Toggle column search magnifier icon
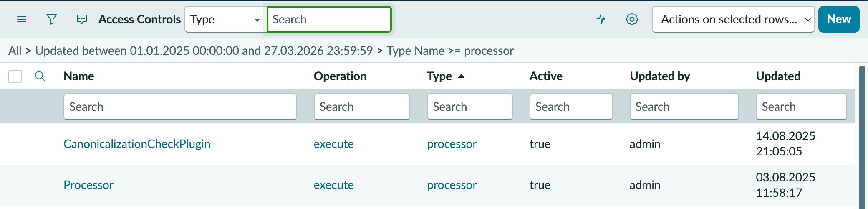 tap(40, 76)
